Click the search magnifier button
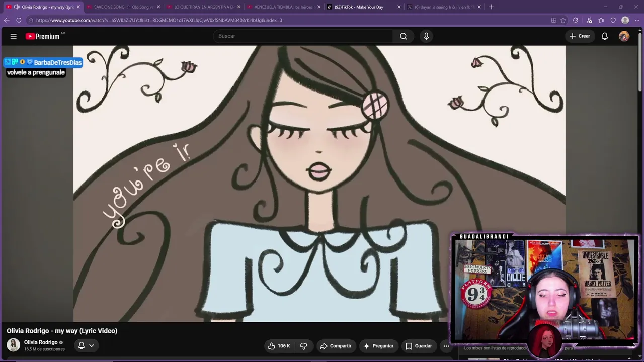The height and width of the screenshot is (362, 644). 404,36
